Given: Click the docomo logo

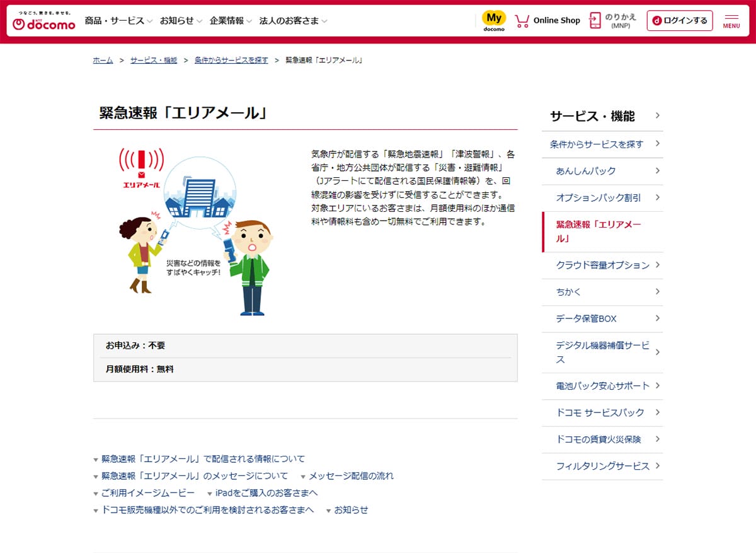Looking at the screenshot, I should (44, 20).
